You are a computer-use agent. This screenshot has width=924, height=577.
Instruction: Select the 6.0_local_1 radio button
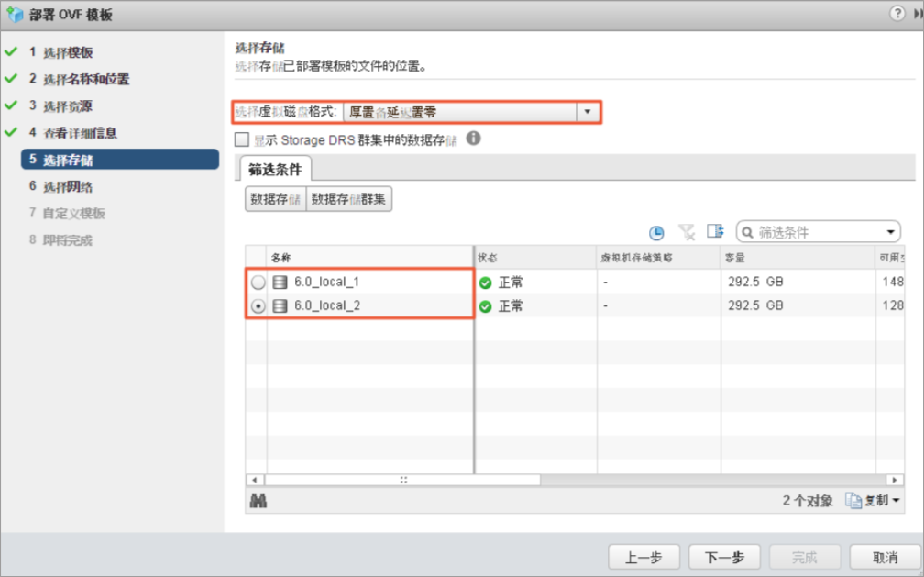tap(258, 282)
